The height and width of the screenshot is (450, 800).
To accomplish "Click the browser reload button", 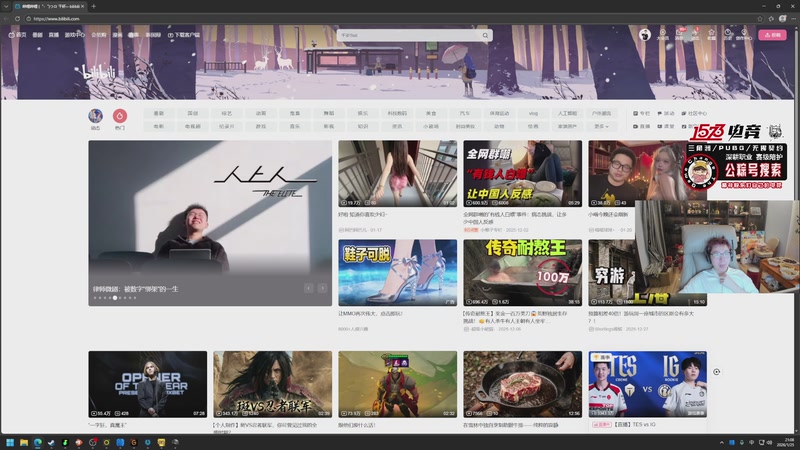I will coord(17,18).
